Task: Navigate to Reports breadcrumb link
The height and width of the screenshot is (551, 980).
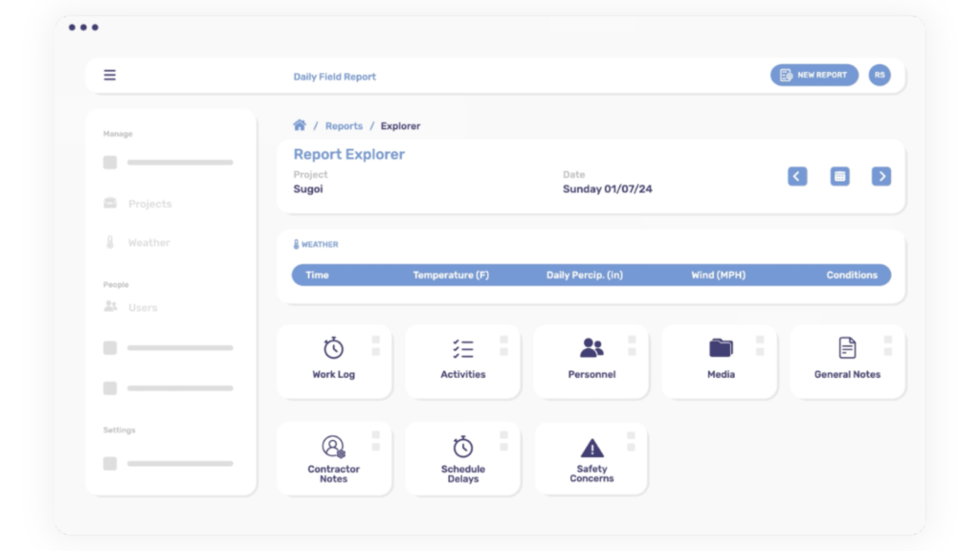Action: 344,126
